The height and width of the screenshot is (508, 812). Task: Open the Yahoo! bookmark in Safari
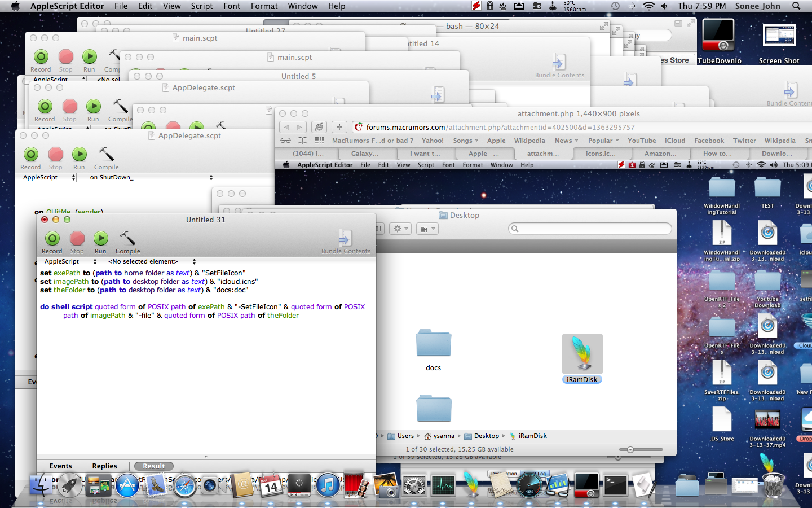tap(433, 141)
